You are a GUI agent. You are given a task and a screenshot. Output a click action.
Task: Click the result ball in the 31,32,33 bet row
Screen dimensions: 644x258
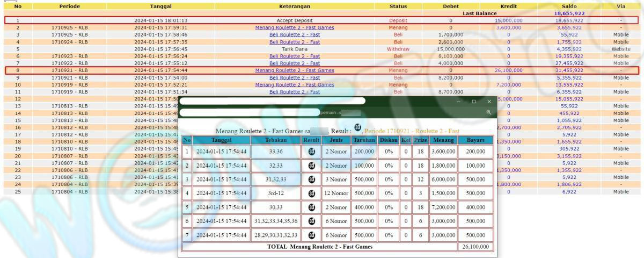click(311, 180)
